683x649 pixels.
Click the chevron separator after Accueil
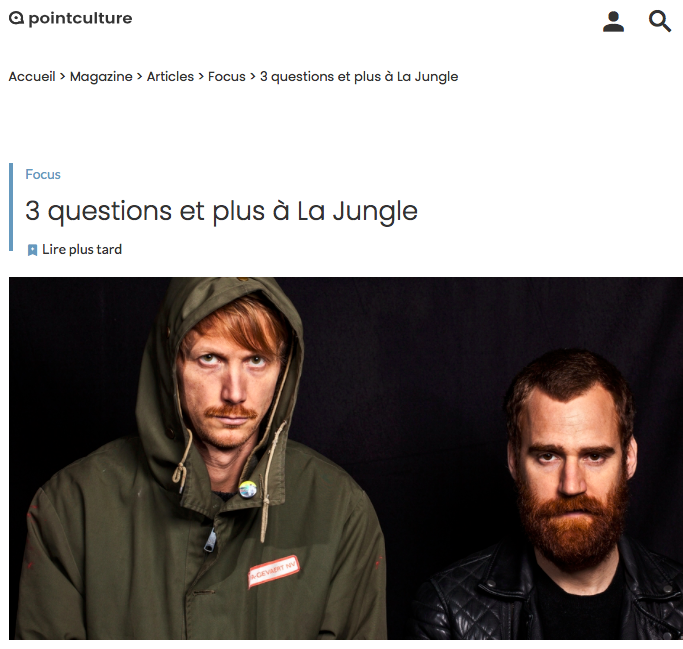pyautogui.click(x=62, y=76)
